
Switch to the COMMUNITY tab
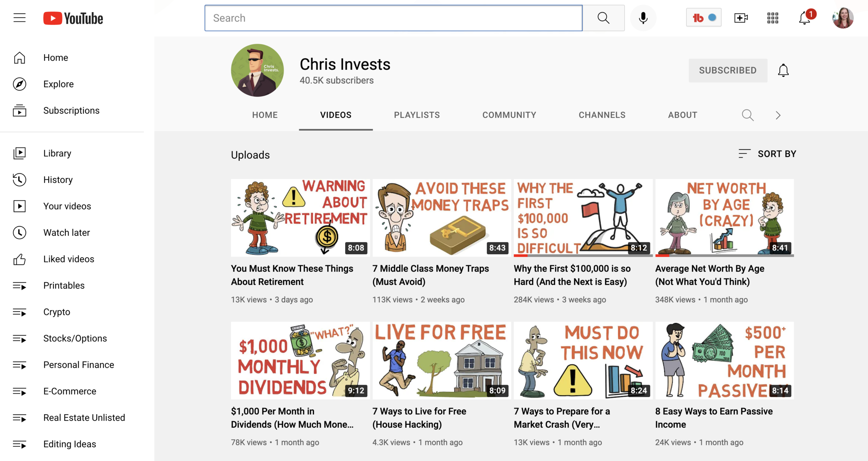coord(509,115)
